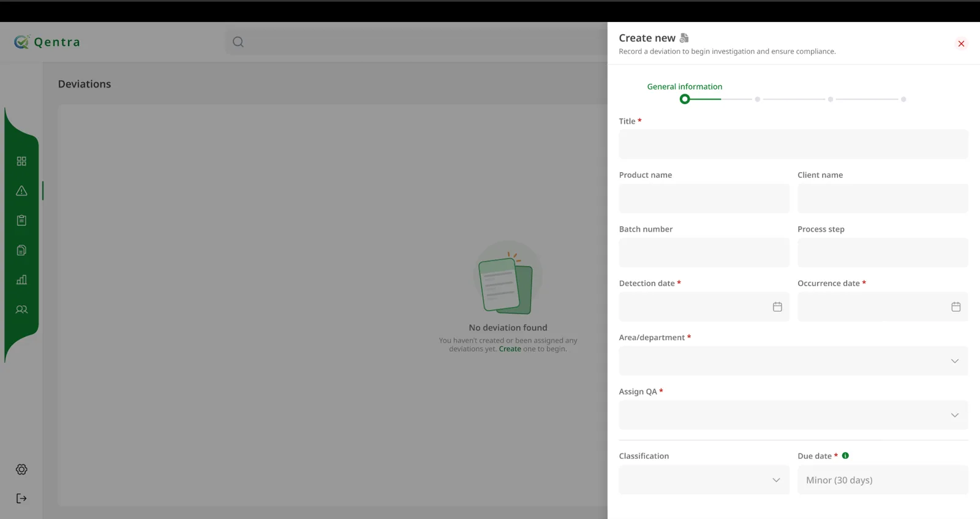Focus the Client name field

click(x=883, y=199)
